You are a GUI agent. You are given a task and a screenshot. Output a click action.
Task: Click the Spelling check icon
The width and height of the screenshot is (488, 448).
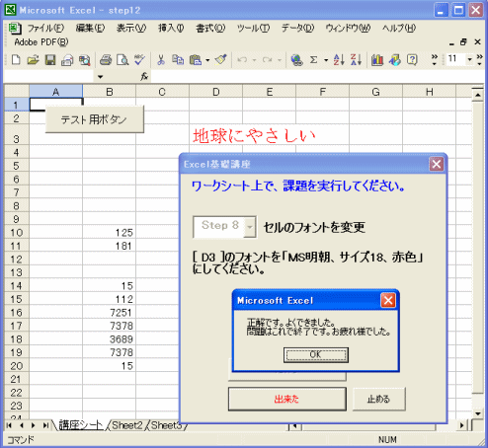pyautogui.click(x=139, y=60)
